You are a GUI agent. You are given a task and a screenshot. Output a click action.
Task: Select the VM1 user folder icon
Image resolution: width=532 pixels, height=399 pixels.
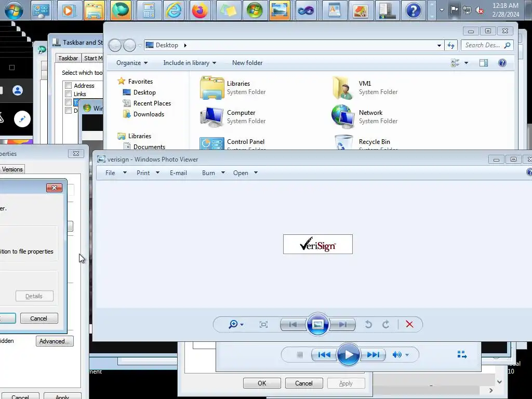point(343,87)
